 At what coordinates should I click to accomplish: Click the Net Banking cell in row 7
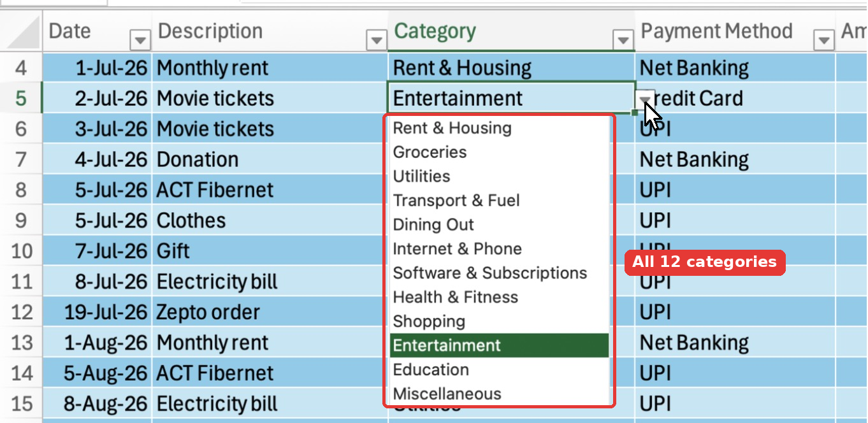click(x=735, y=159)
